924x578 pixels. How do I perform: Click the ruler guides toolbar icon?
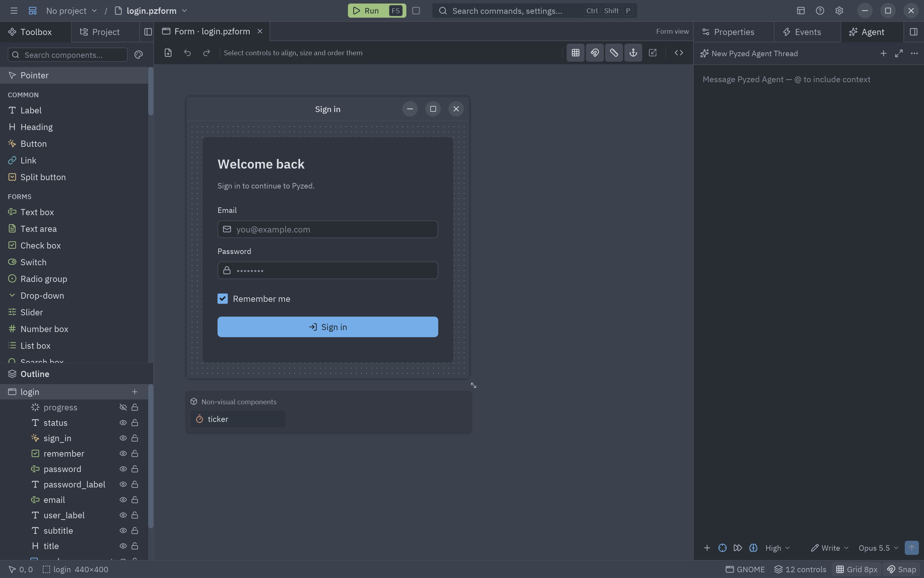pyautogui.click(x=614, y=53)
